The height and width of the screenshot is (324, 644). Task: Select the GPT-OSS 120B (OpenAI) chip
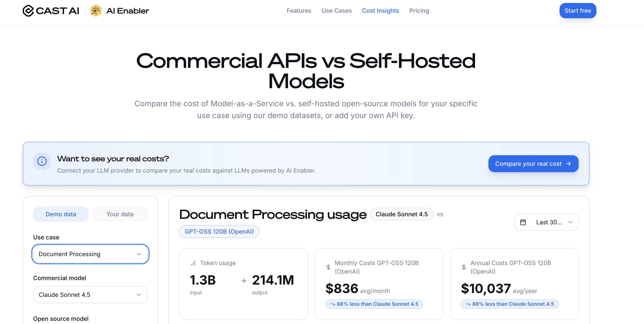tap(219, 231)
